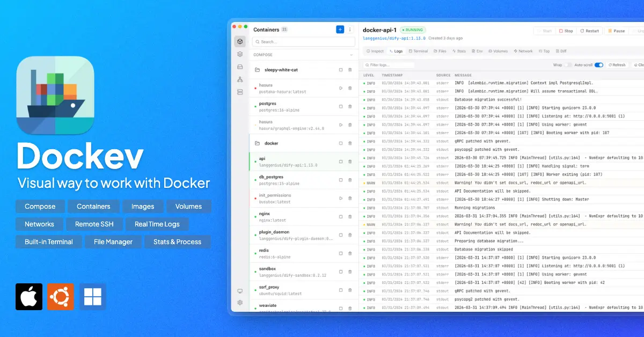Start the init_permissions container
The image size is (644, 337).
[x=341, y=198]
